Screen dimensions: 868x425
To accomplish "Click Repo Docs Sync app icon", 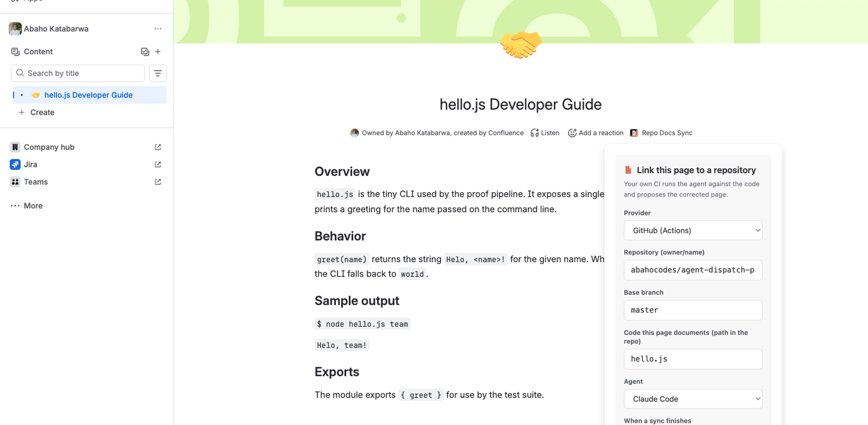I will point(634,133).
